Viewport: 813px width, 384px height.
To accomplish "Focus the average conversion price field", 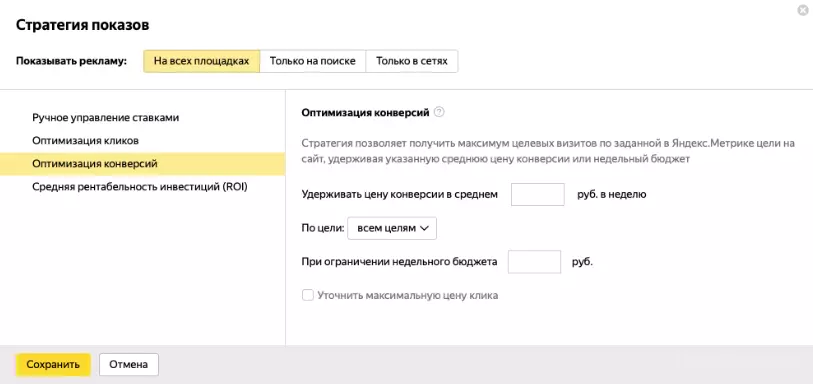I will (538, 194).
